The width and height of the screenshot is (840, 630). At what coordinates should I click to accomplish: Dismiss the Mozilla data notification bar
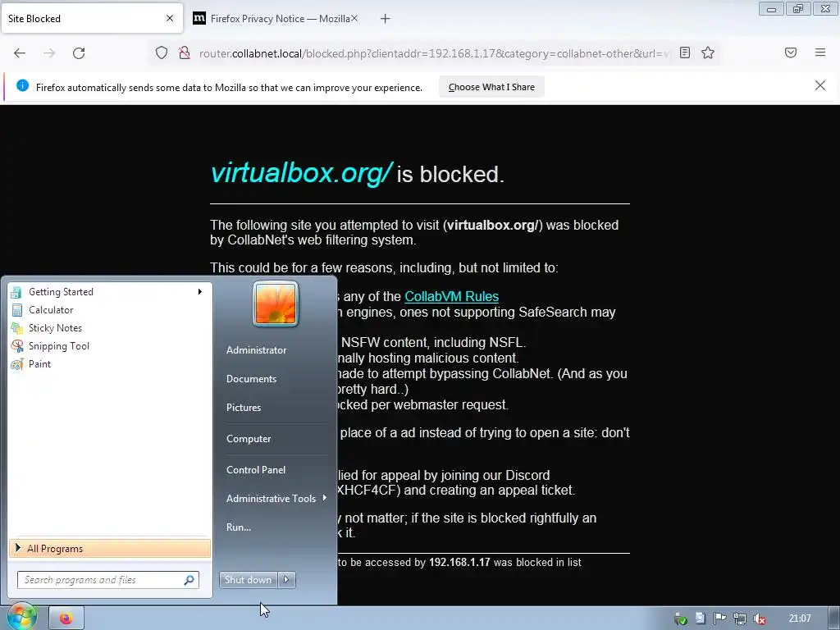(820, 85)
